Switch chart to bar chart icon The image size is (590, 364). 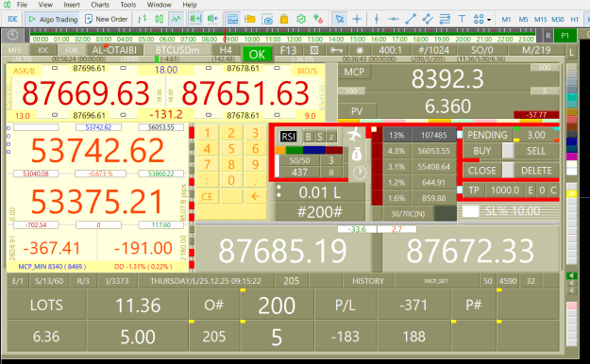[x=142, y=19]
